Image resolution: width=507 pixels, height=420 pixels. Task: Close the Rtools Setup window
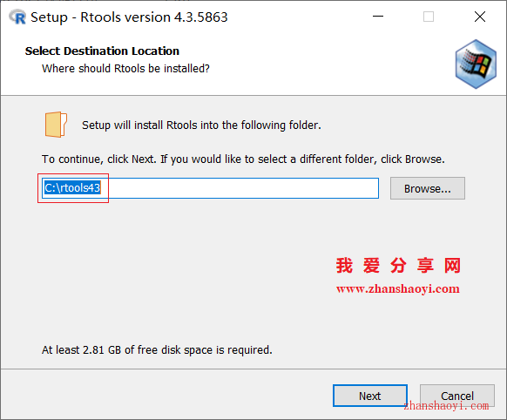480,17
